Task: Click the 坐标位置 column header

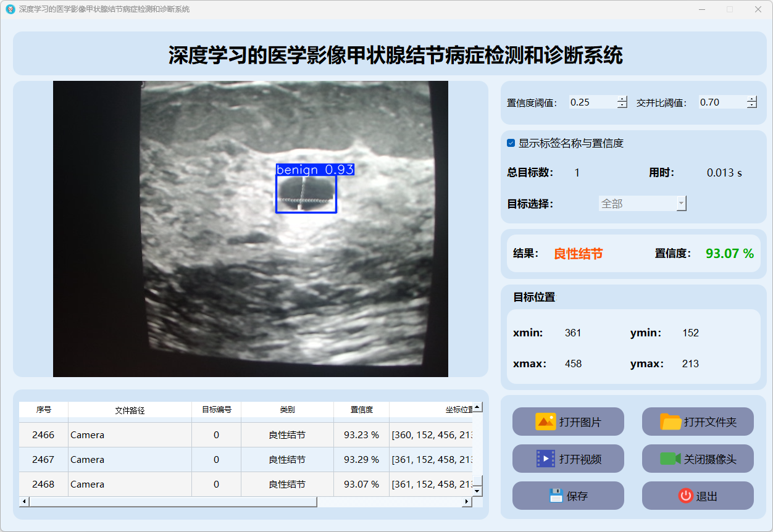Action: pos(431,410)
